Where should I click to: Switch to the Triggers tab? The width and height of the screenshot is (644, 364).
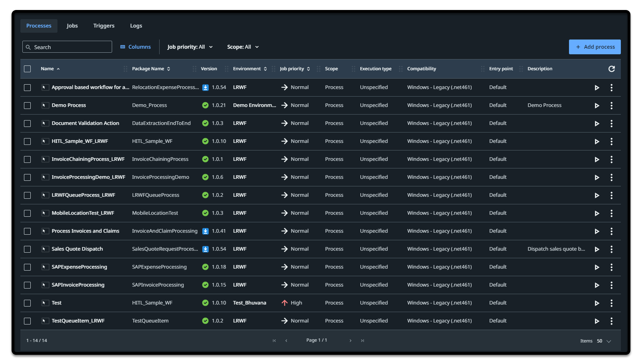click(104, 26)
